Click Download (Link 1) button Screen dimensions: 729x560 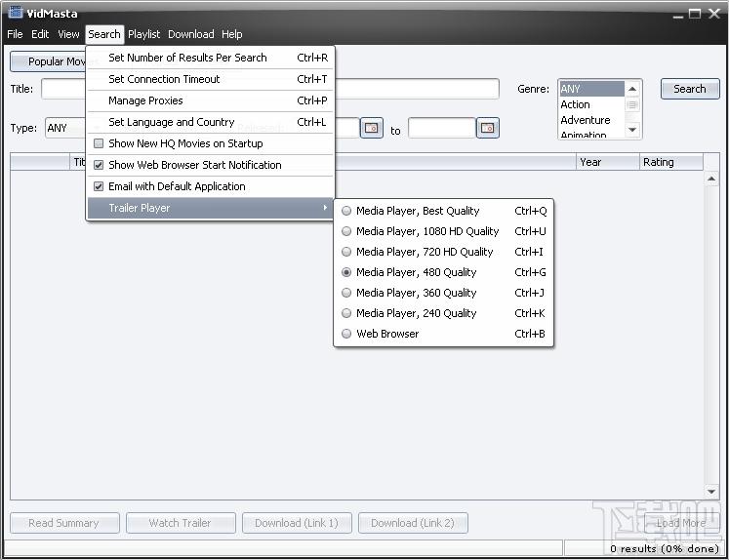click(297, 523)
